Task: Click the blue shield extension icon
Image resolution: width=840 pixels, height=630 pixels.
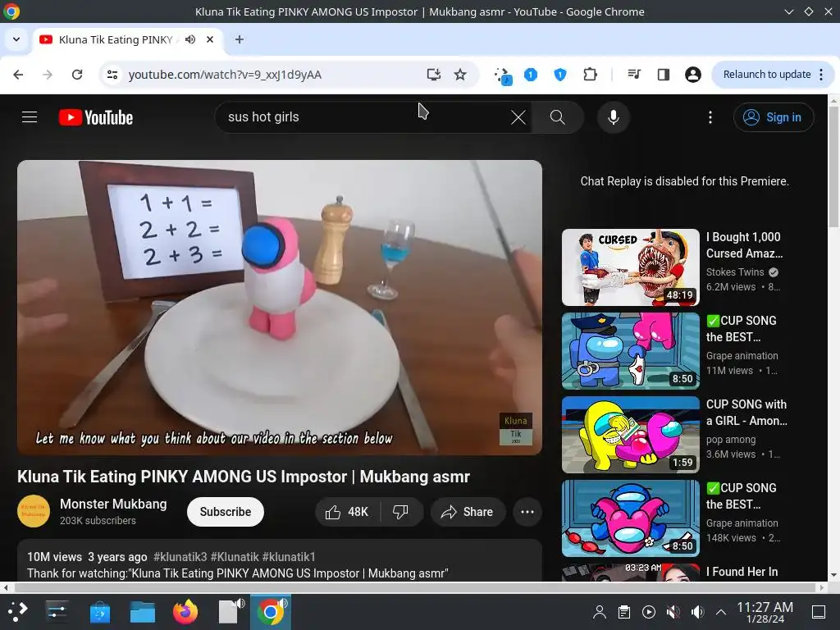Action: click(559, 75)
